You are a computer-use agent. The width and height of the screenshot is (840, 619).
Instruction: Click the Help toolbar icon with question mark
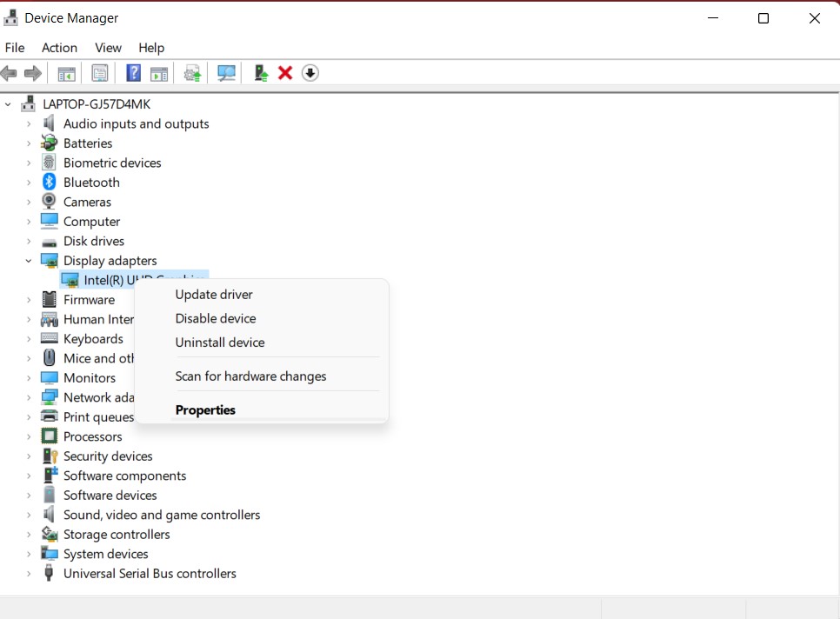133,73
